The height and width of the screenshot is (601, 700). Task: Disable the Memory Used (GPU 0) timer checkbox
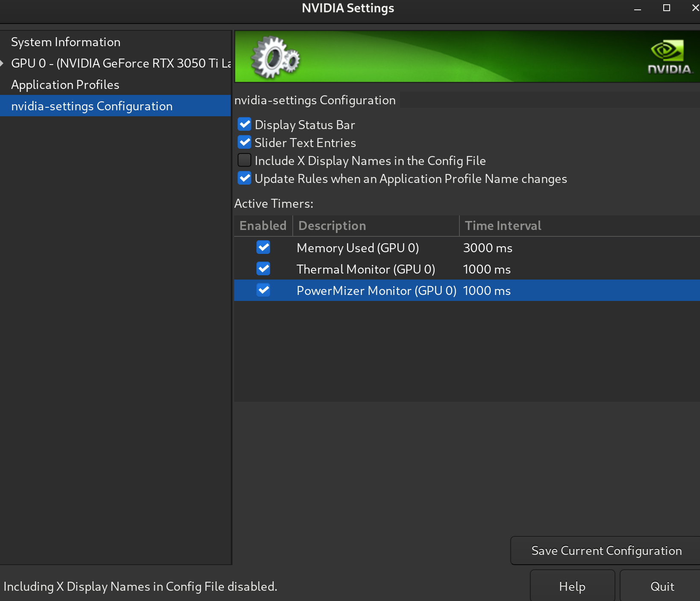263,247
